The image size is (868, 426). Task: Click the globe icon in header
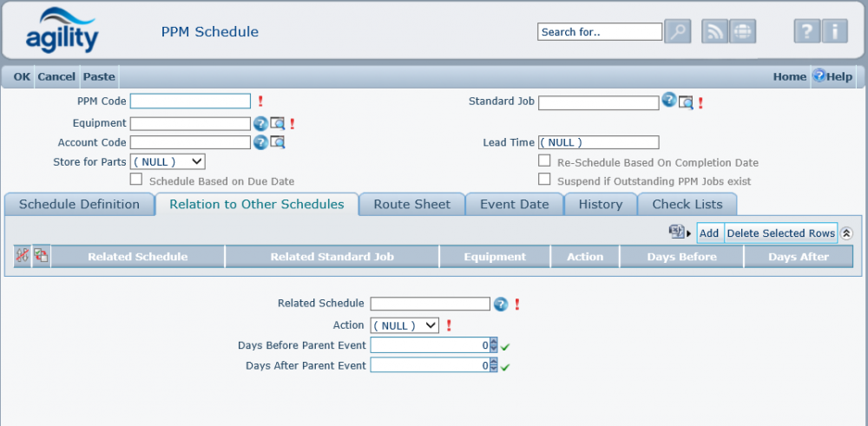click(x=742, y=31)
